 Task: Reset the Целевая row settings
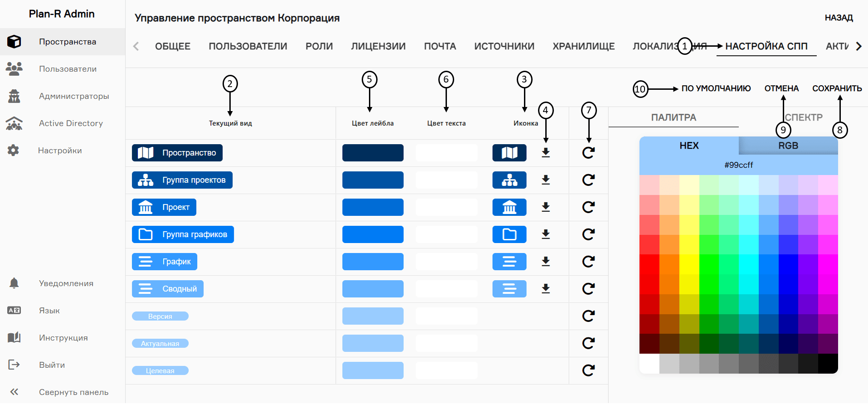point(588,370)
